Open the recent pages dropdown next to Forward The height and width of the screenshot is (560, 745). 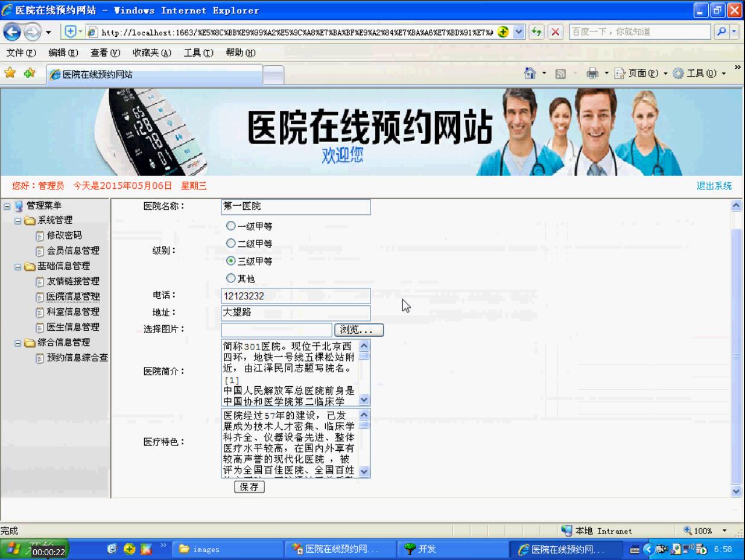point(48,32)
